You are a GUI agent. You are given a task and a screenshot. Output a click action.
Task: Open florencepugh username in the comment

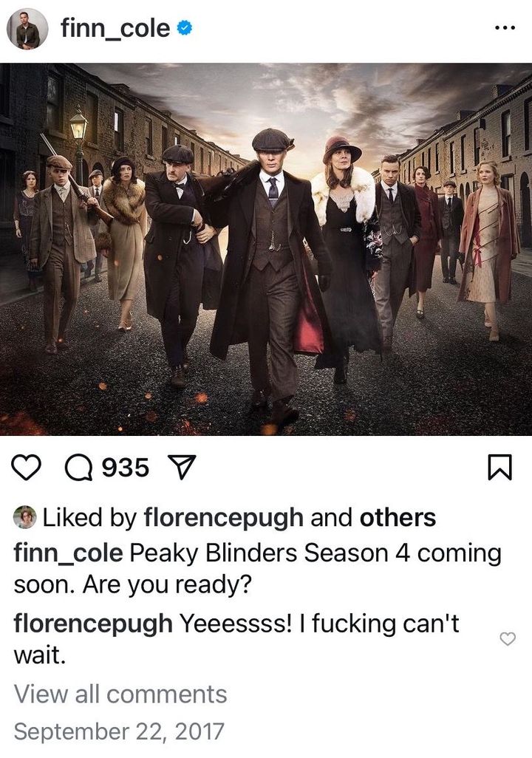(x=93, y=624)
